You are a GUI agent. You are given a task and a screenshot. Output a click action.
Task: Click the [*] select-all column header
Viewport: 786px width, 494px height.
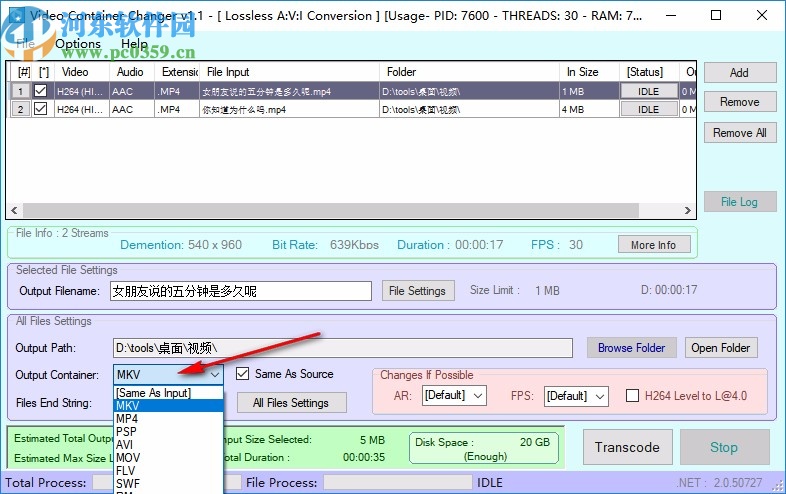[44, 72]
